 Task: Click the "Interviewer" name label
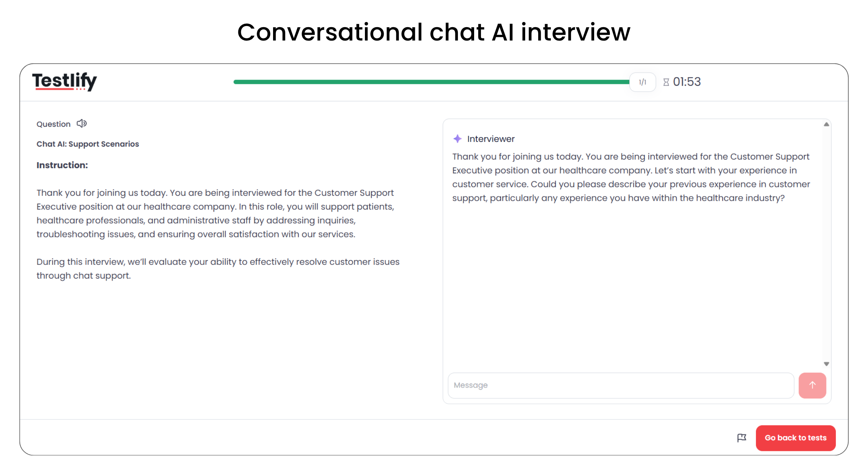point(490,139)
